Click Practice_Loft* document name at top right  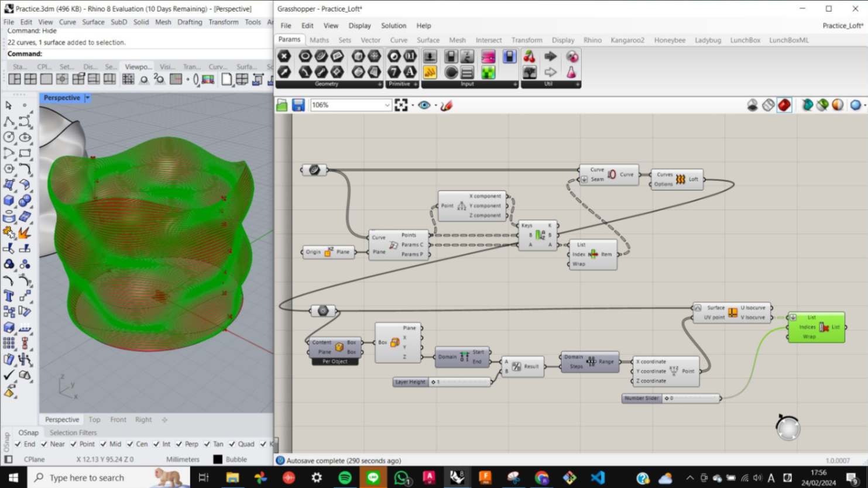click(843, 26)
